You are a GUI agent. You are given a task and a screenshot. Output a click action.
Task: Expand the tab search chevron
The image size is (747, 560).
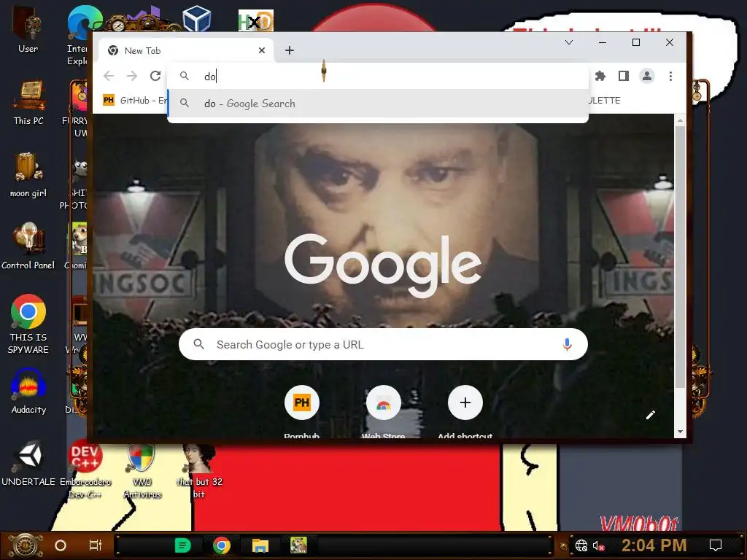569,42
